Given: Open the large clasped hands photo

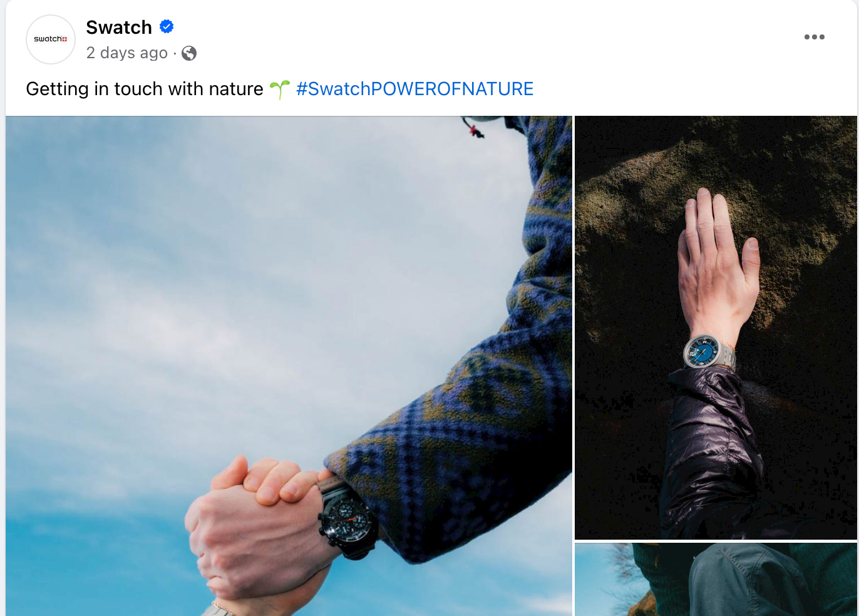Looking at the screenshot, I should (289, 366).
